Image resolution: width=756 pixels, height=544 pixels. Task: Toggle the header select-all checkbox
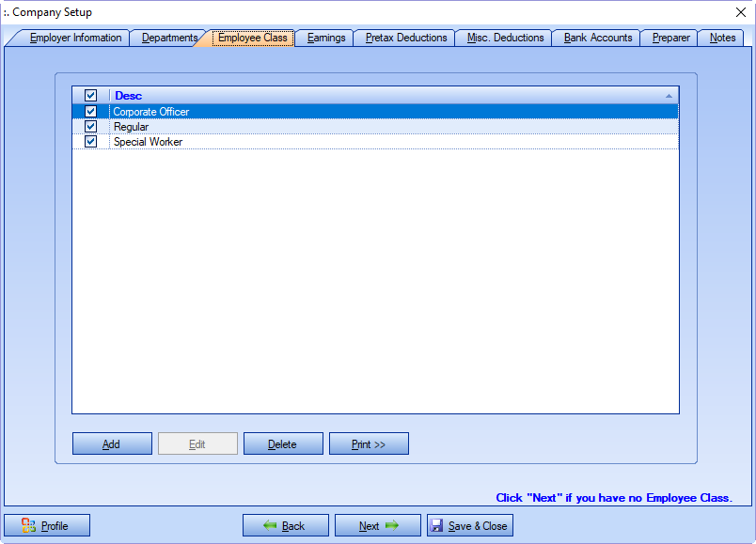tap(91, 95)
